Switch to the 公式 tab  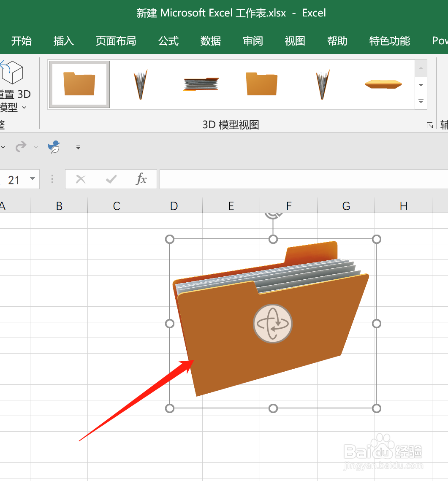[168, 41]
